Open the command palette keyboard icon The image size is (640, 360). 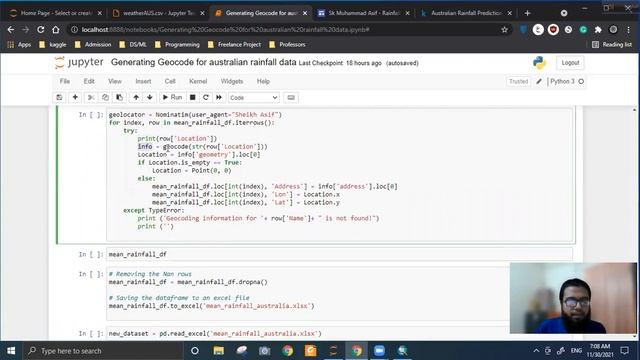point(291,98)
